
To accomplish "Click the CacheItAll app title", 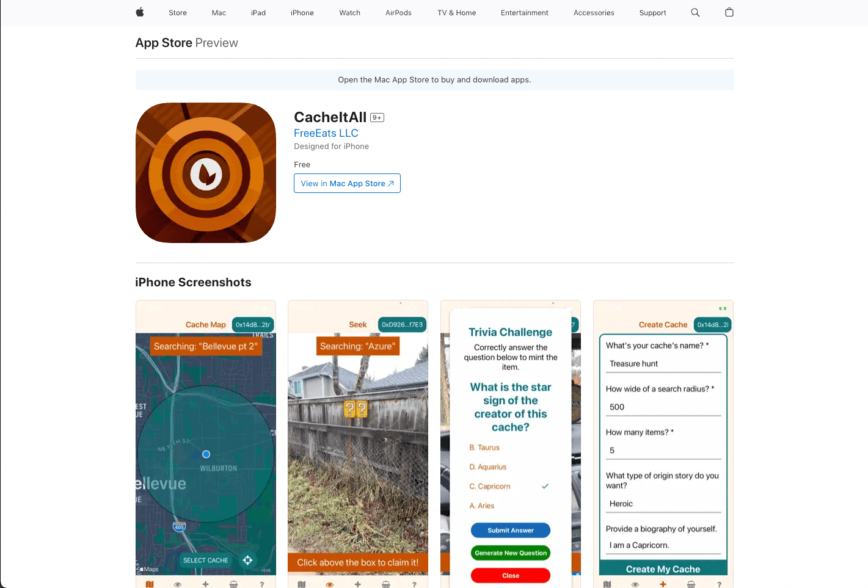I will (330, 117).
